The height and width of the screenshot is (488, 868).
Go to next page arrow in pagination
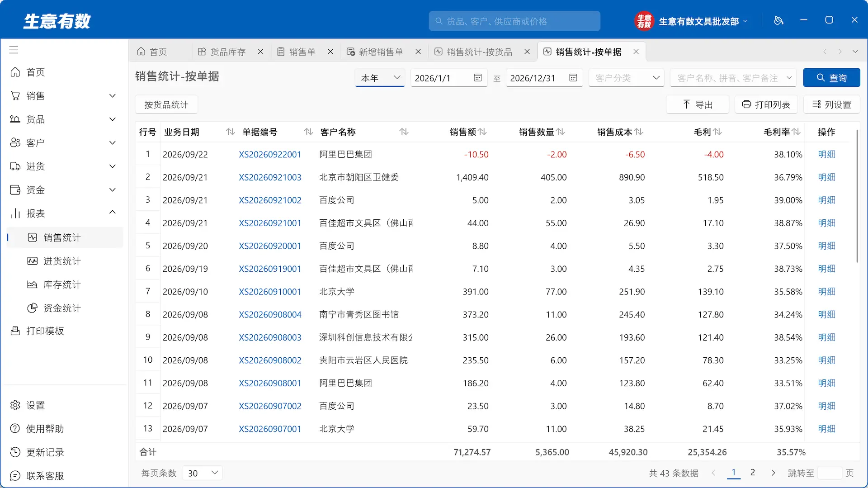coord(773,473)
